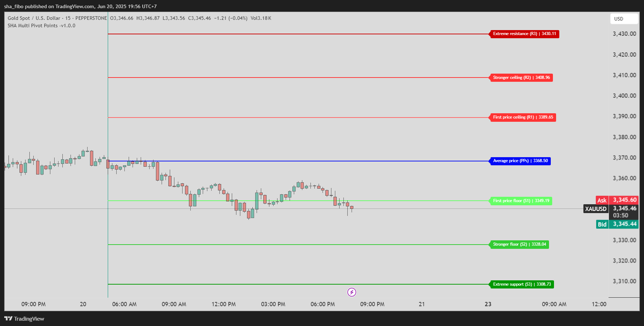
Task: Click the volume reading Vol3.18K
Action: (261, 18)
